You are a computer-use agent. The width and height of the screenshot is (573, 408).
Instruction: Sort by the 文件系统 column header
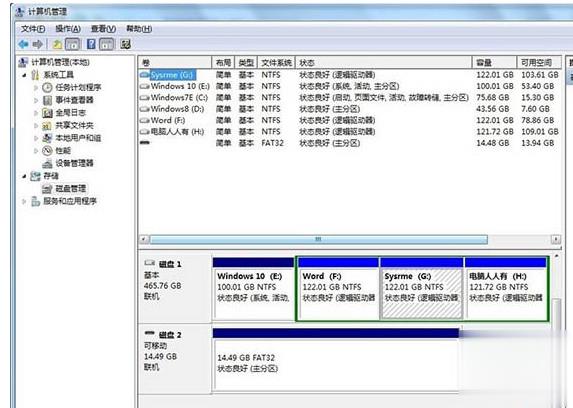point(276,63)
